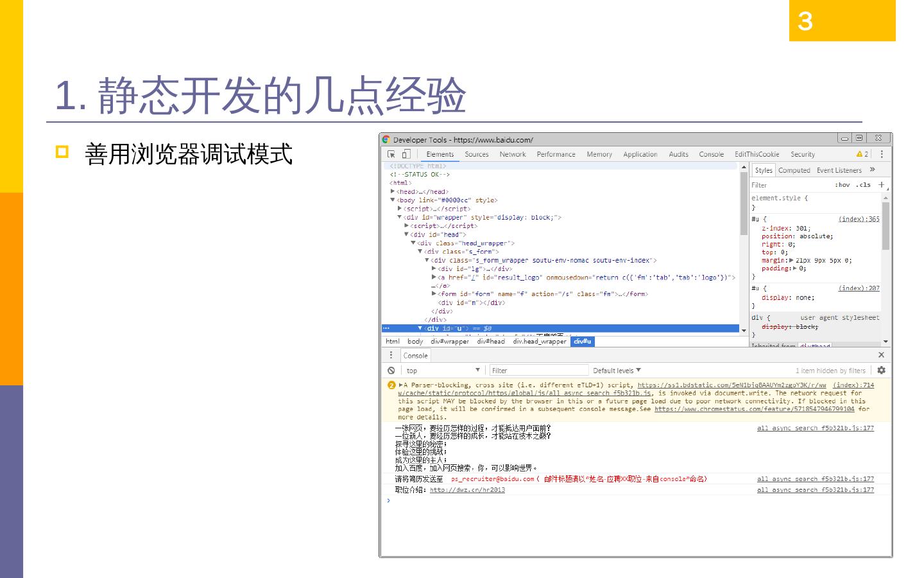Add a new style rule with plus icon
Image resolution: width=924 pixels, height=578 pixels.
pyautogui.click(x=882, y=185)
